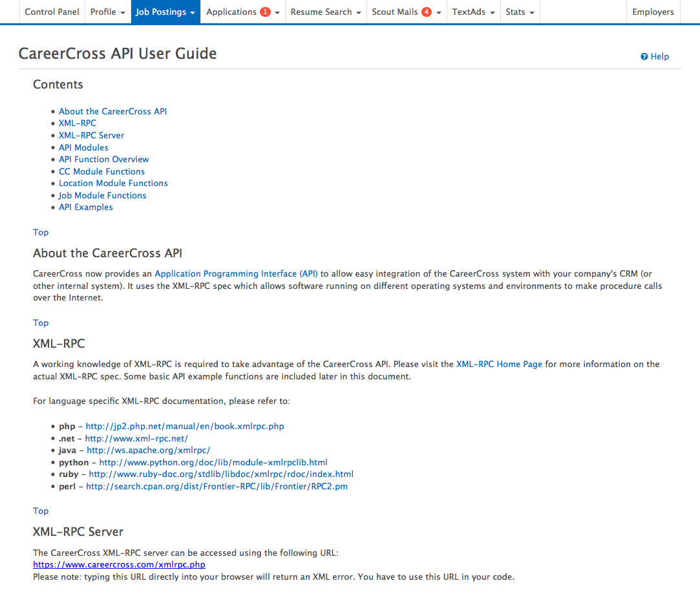Go to the Employers nav item
Image resolution: width=700 pixels, height=594 pixels.
click(x=653, y=12)
